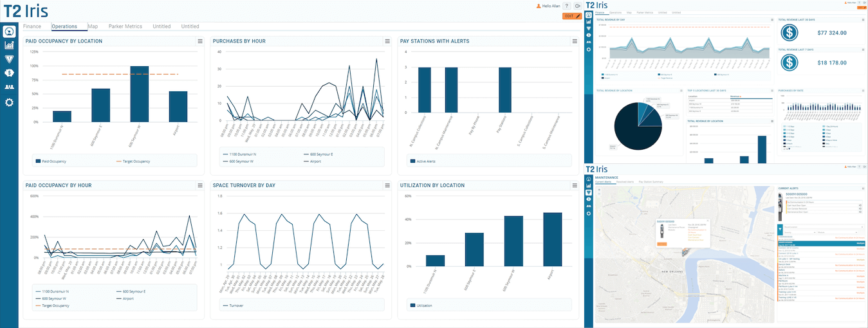Open the Settings gear in left sidebar

tap(9, 102)
